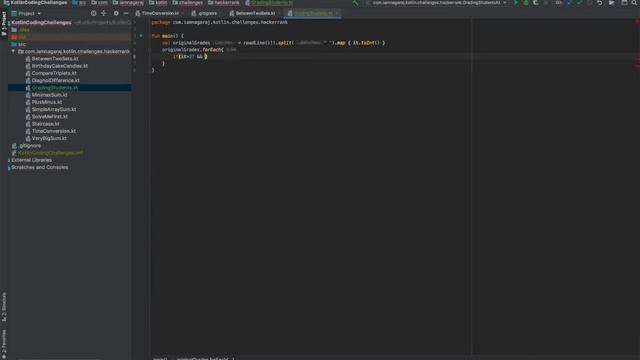Click the challenges breadcrumb in the navigation bar

pos(187,3)
